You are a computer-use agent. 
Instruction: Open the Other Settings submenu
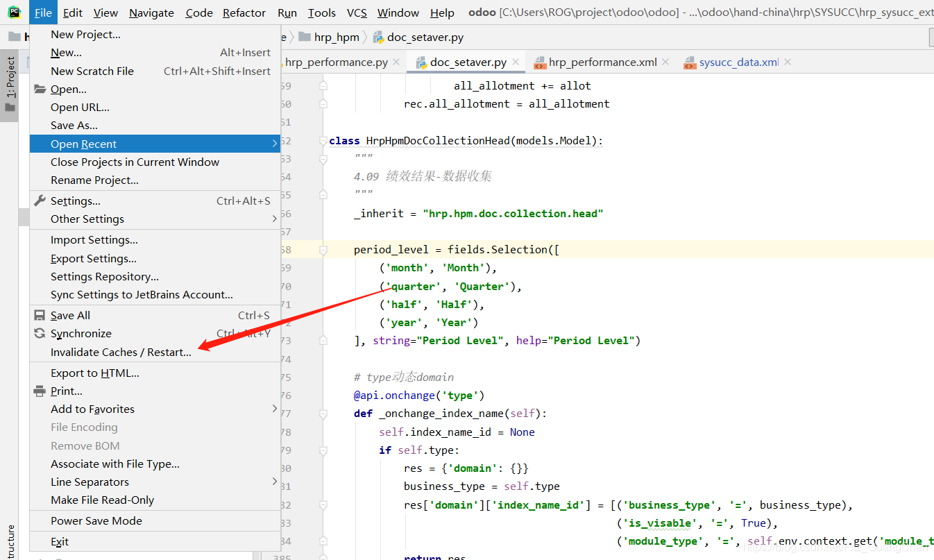85,219
